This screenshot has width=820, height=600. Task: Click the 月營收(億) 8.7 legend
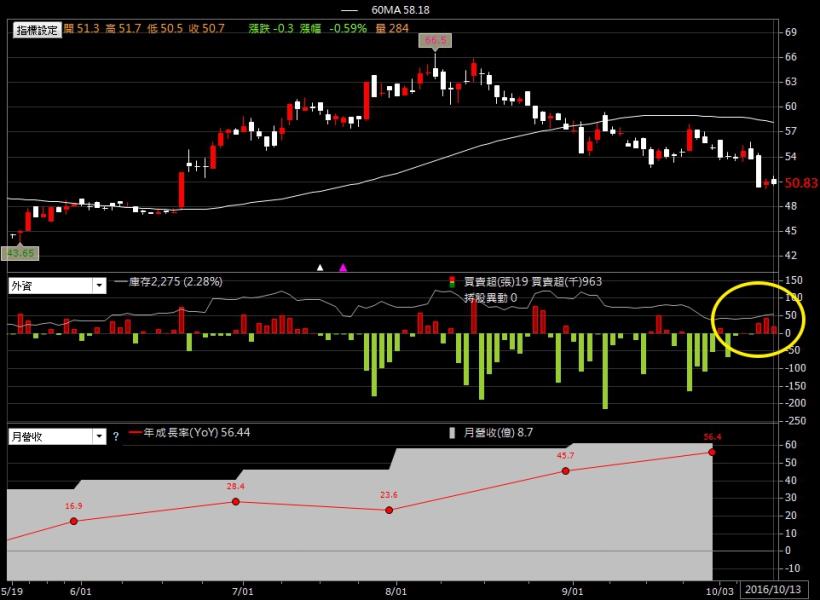[492, 433]
